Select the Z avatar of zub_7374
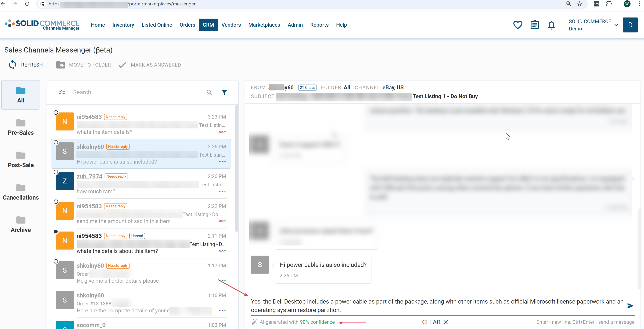Screen dimensions: 644x329 64,181
